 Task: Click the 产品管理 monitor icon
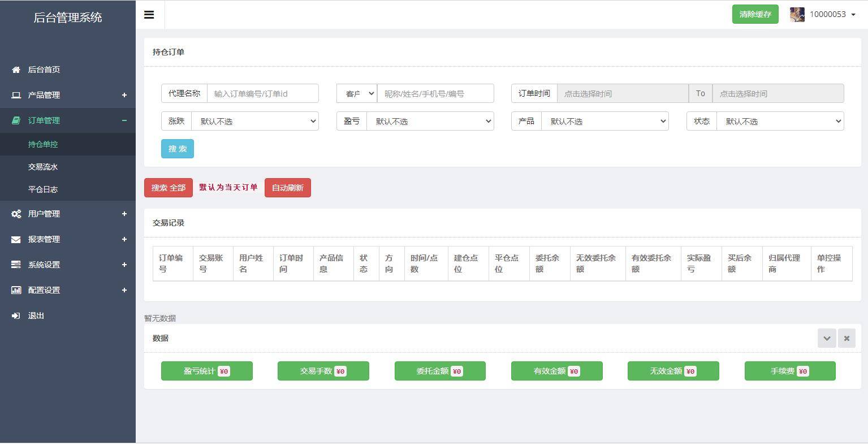(15, 95)
